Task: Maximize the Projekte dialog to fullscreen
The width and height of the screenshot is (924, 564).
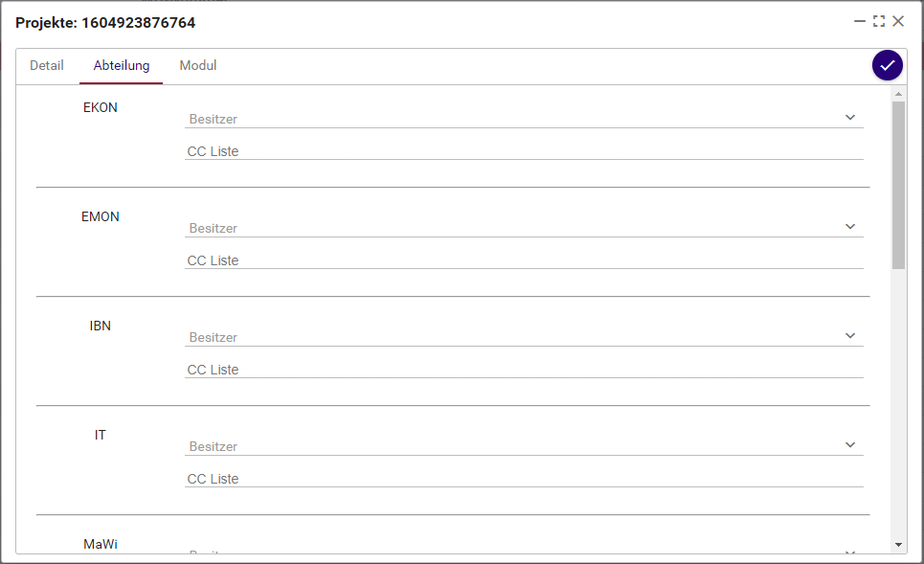Action: (x=879, y=21)
